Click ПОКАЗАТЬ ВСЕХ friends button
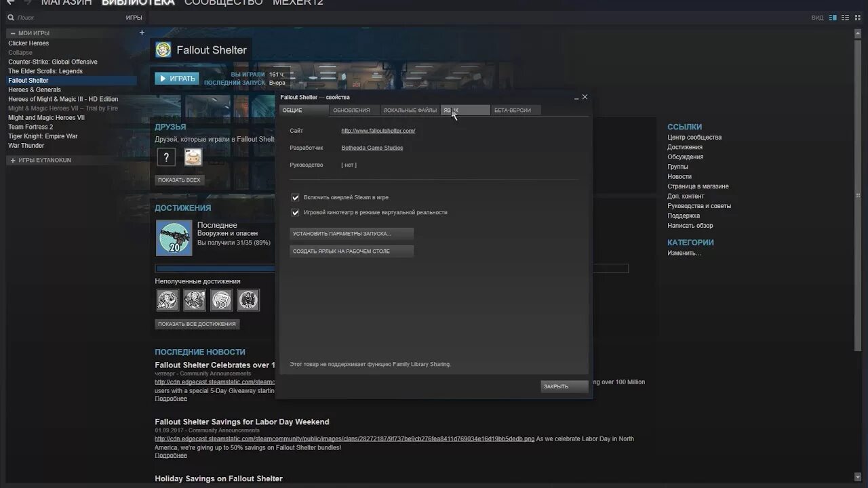This screenshot has width=868, height=488. pyautogui.click(x=179, y=180)
